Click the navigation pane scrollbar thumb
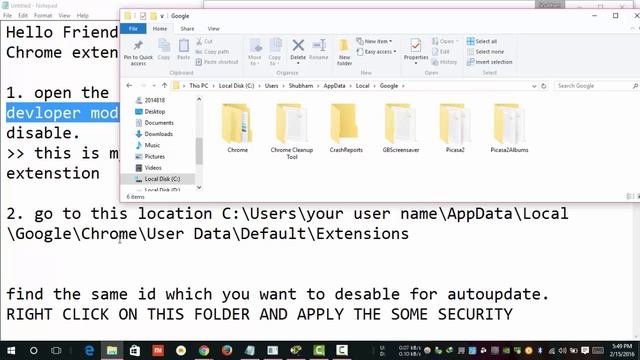The height and width of the screenshot is (360, 640). pos(199,151)
